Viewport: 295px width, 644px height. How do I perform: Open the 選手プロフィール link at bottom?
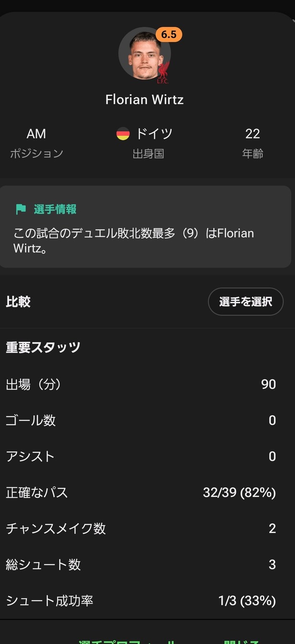[x=127, y=641]
